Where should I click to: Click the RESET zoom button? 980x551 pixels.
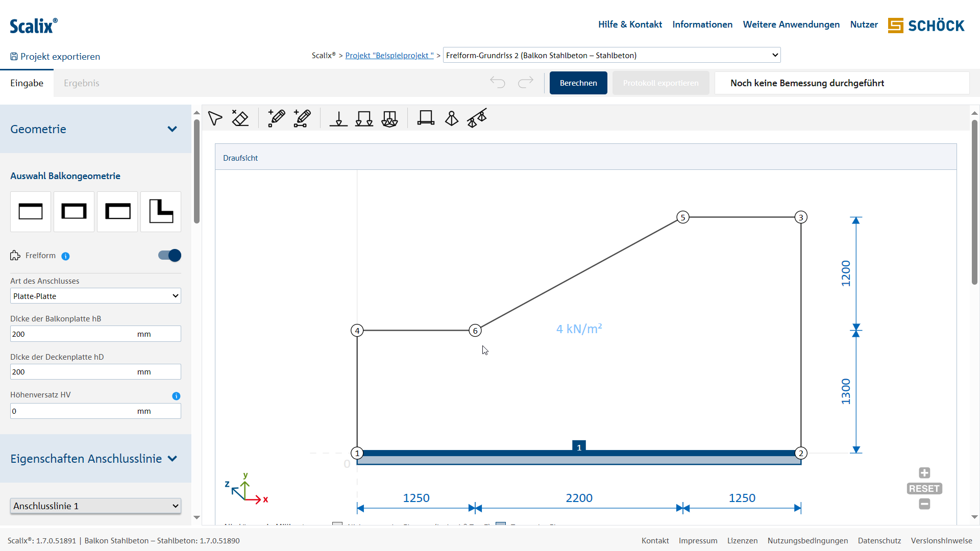[x=924, y=489]
